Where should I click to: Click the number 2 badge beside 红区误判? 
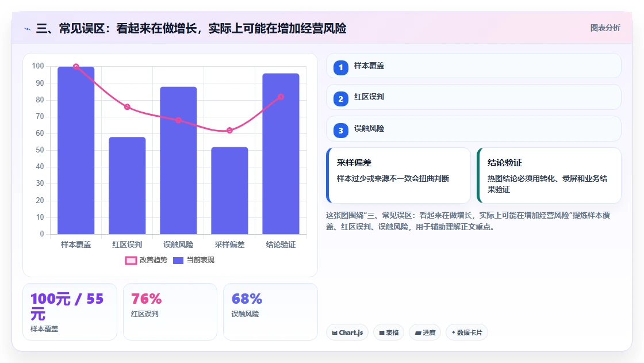pos(341,99)
